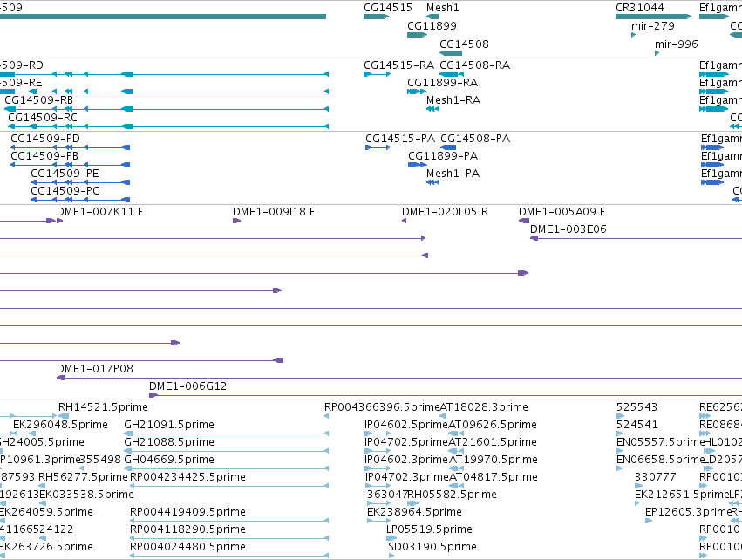Click the CG11899-RA transcript label
This screenshot has width=742, height=560.
442,83
